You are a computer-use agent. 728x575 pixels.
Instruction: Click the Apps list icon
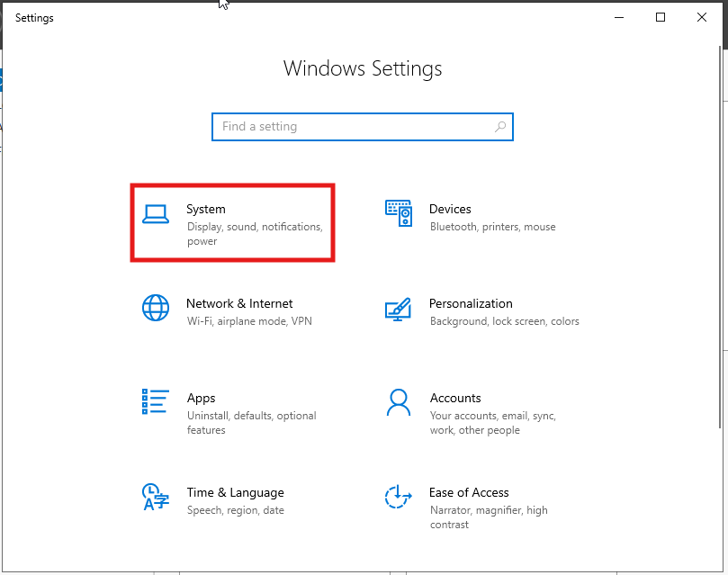[x=156, y=402]
